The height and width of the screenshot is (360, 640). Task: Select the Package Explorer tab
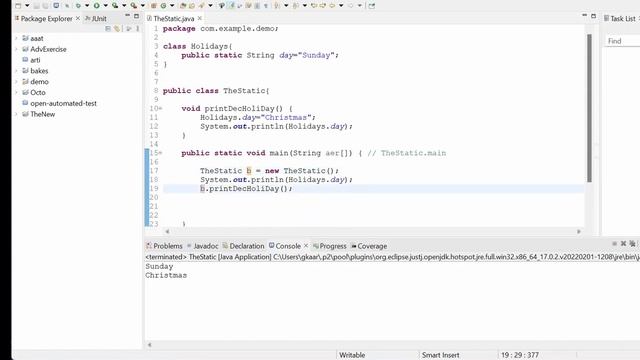click(x=44, y=18)
